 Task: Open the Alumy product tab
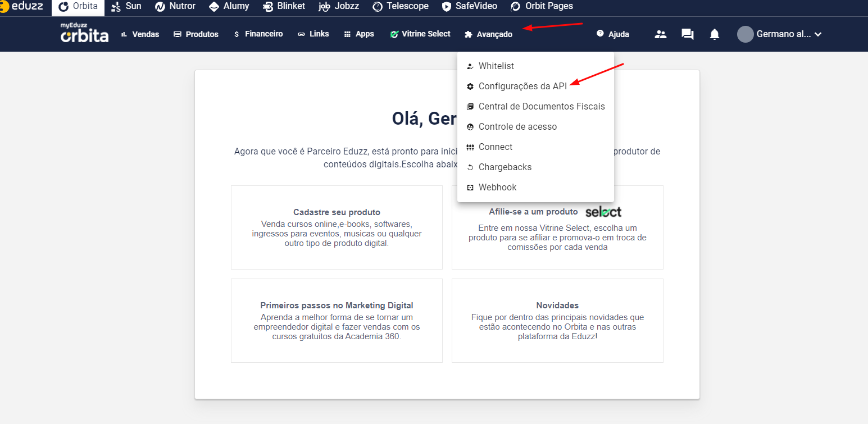(x=229, y=7)
